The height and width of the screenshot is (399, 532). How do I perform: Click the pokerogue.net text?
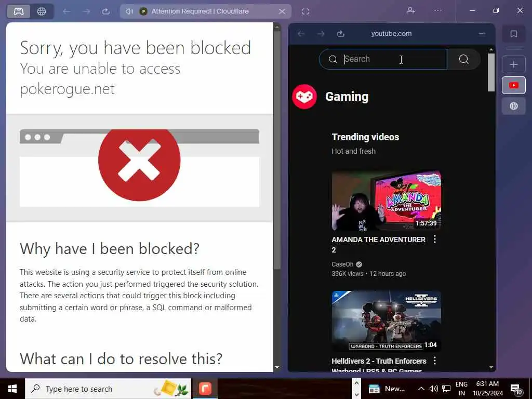(x=68, y=89)
